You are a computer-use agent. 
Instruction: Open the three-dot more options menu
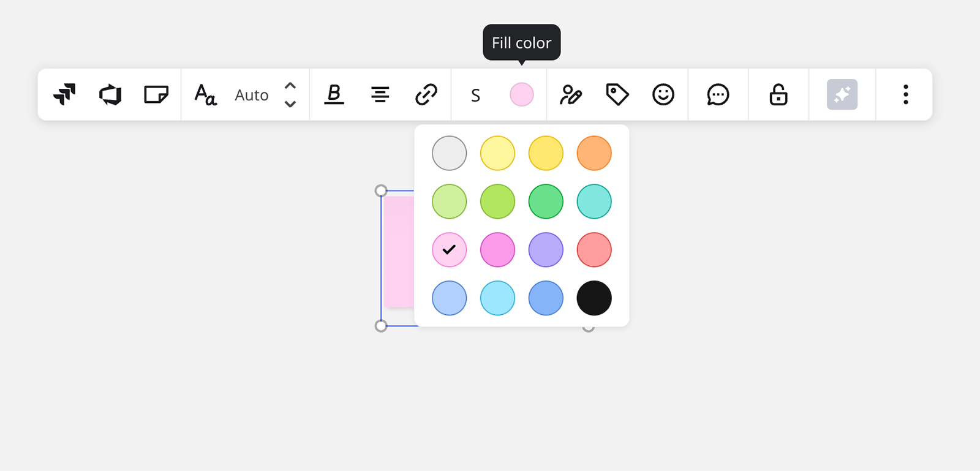click(905, 94)
